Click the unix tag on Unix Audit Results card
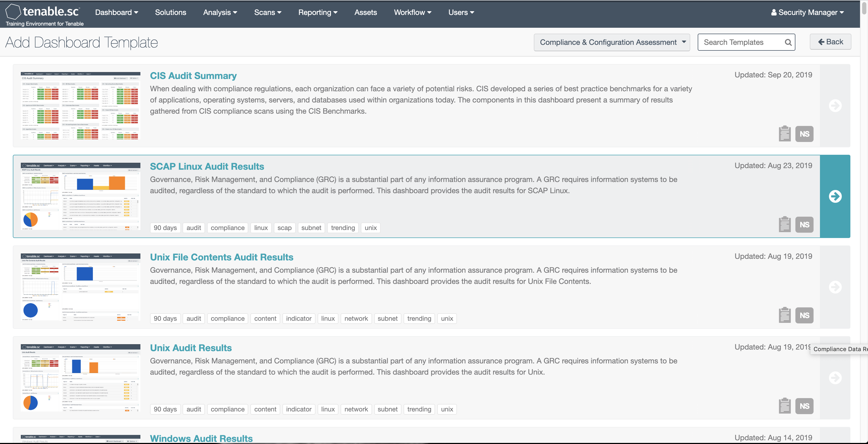Screen dimensions: 868x444 pyautogui.click(x=447, y=409)
